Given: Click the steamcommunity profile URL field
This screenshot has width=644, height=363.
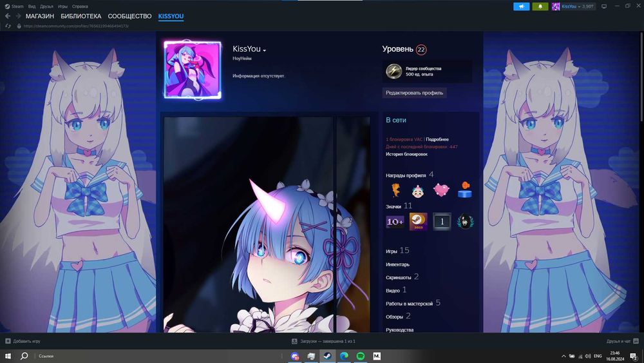Looking at the screenshot, I should [76, 26].
